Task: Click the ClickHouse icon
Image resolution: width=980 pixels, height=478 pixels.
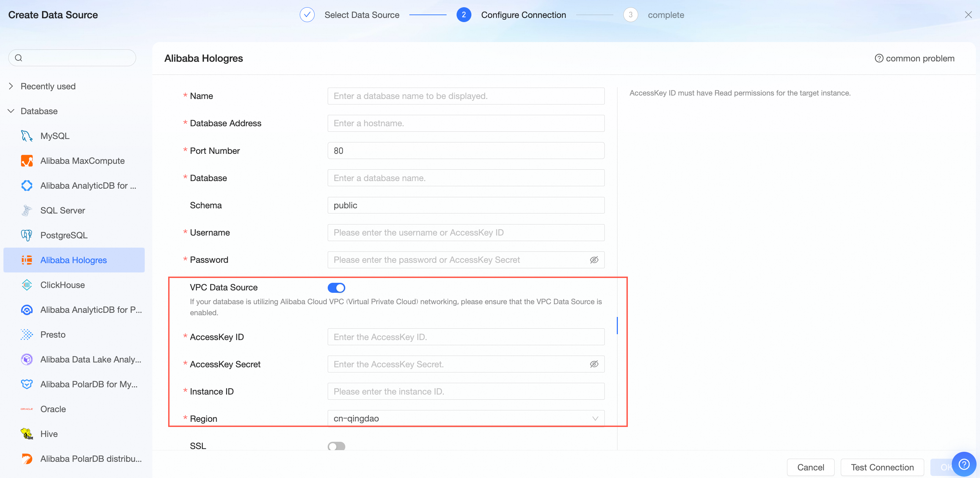Action: click(x=27, y=285)
